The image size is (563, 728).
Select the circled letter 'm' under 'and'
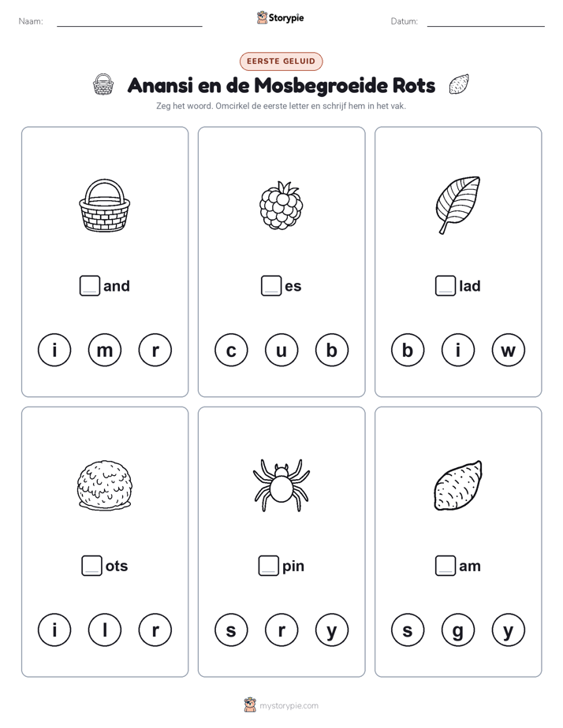(105, 350)
